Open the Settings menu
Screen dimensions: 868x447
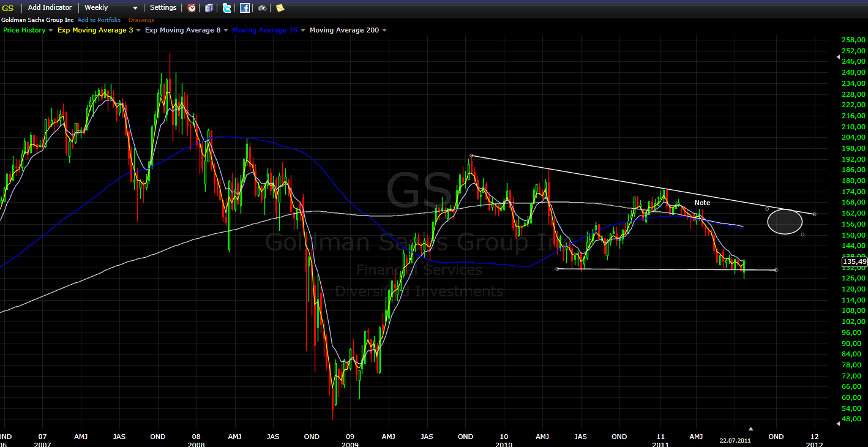163,7
